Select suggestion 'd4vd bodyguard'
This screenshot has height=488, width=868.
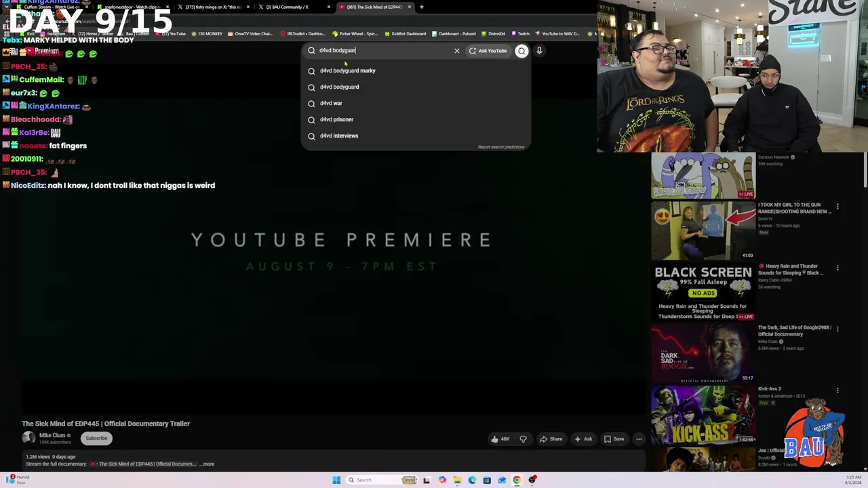coord(415,87)
